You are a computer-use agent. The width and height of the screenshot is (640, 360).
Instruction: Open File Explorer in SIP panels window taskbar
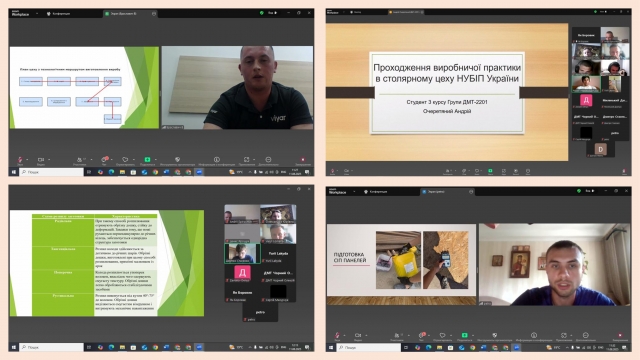440,348
